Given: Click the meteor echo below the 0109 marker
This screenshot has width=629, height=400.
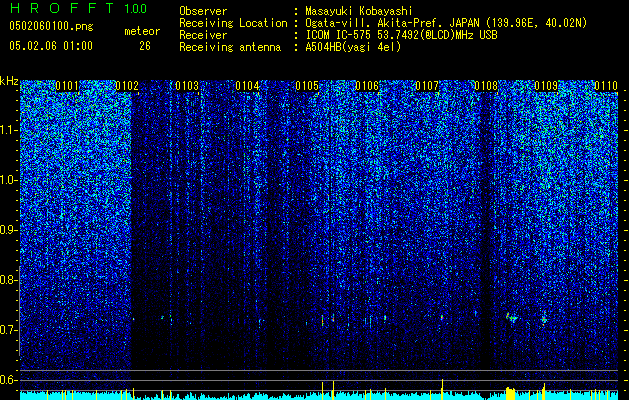Looking at the screenshot, I should (x=544, y=320).
